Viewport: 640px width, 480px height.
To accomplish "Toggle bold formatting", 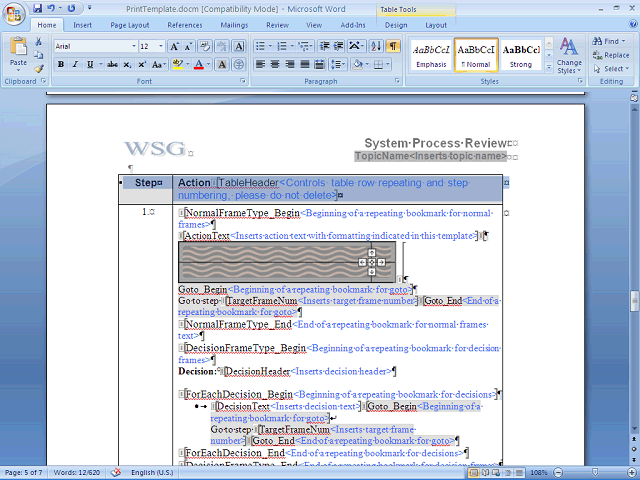I will tap(61, 64).
